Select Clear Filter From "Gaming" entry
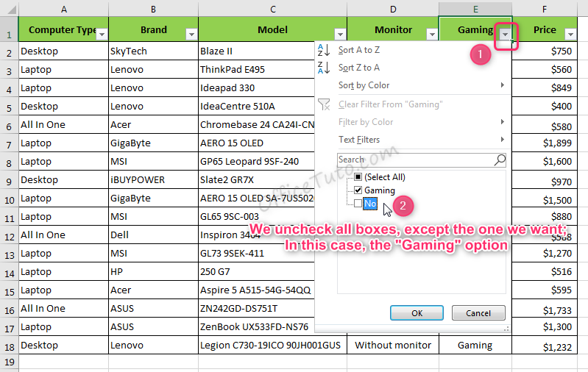Screen dimensions: 588x372 point(414,104)
